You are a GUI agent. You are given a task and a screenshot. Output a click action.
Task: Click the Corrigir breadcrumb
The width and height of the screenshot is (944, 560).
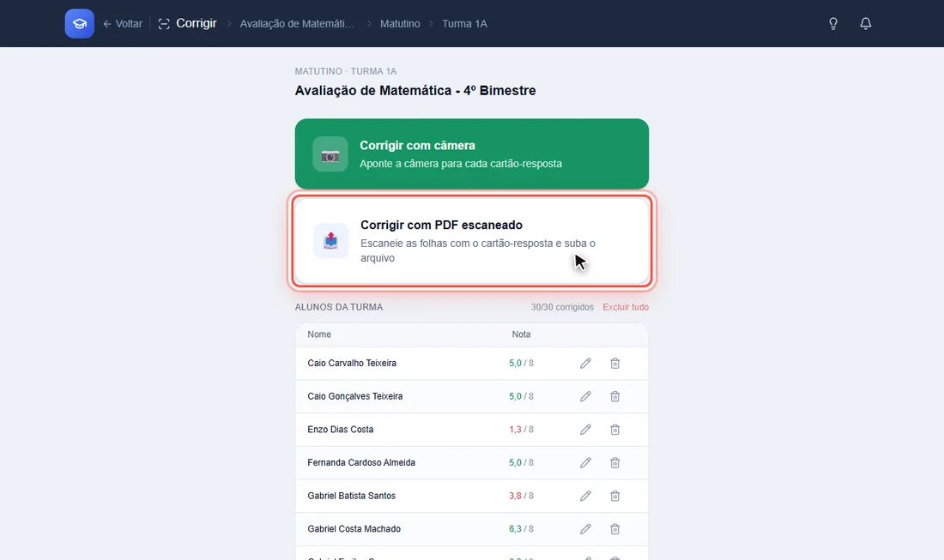click(x=187, y=23)
